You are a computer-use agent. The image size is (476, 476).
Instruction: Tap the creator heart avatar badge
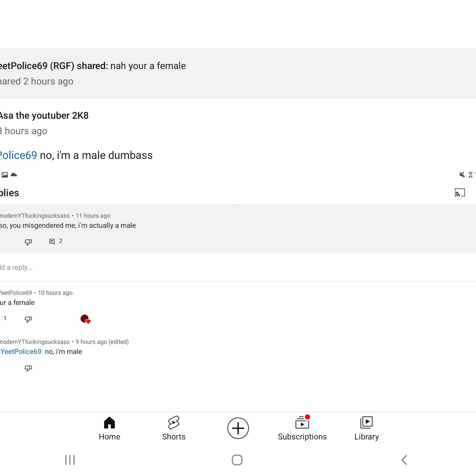tap(85, 319)
